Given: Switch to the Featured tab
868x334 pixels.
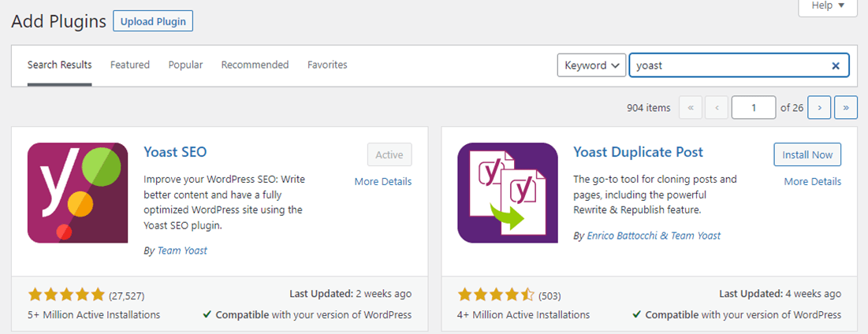Looking at the screenshot, I should click(x=130, y=65).
